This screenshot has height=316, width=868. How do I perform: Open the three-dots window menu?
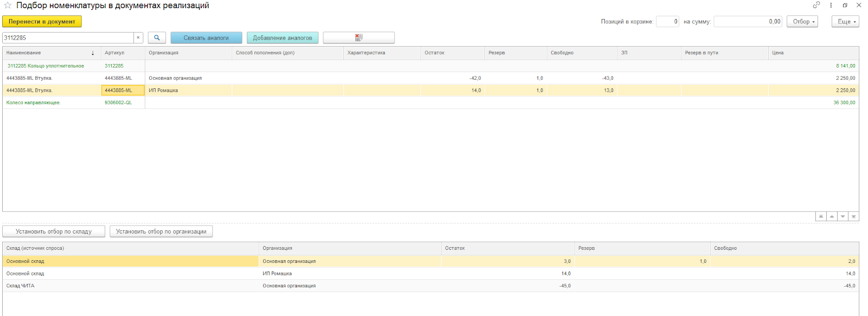click(831, 5)
